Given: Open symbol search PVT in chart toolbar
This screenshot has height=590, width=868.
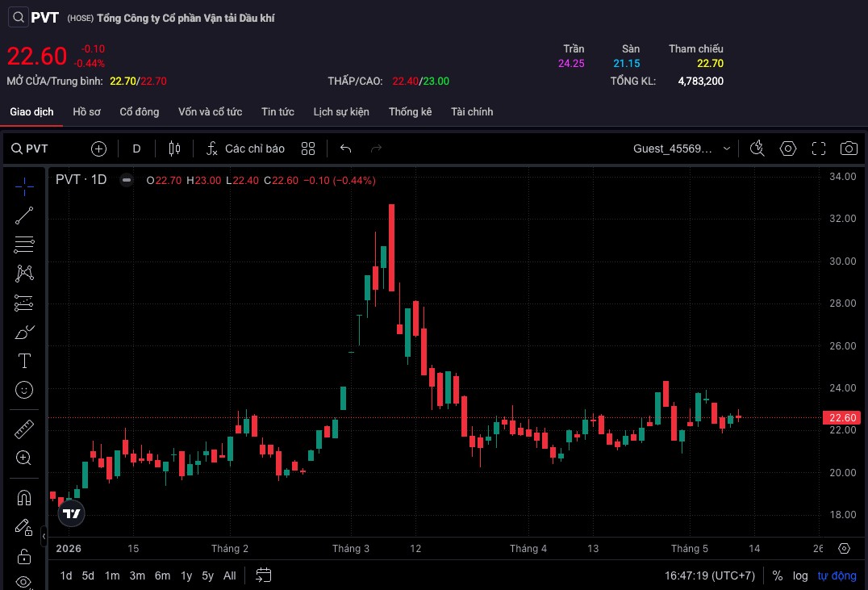Looking at the screenshot, I should (x=30, y=149).
